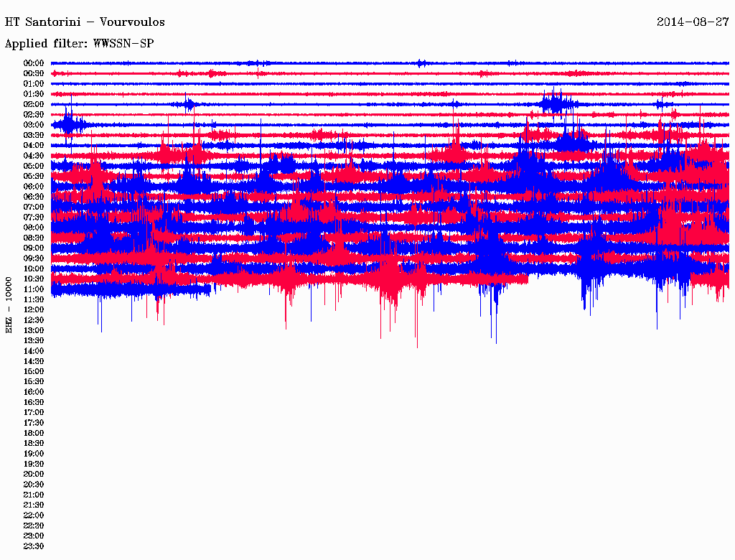
Task: Click the 23:30 time label
Action: coord(34,546)
